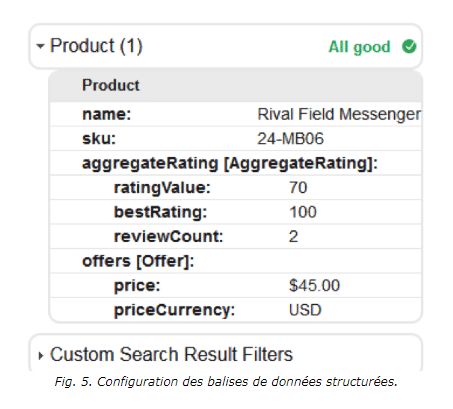Expand Custom Search Result Filters arrow
This screenshot has height=409, width=453.
[x=41, y=356]
